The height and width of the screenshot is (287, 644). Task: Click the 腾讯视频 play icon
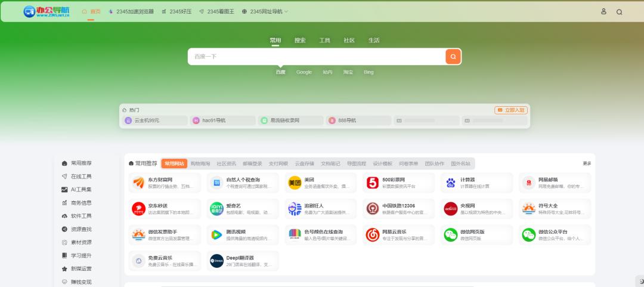[216, 235]
